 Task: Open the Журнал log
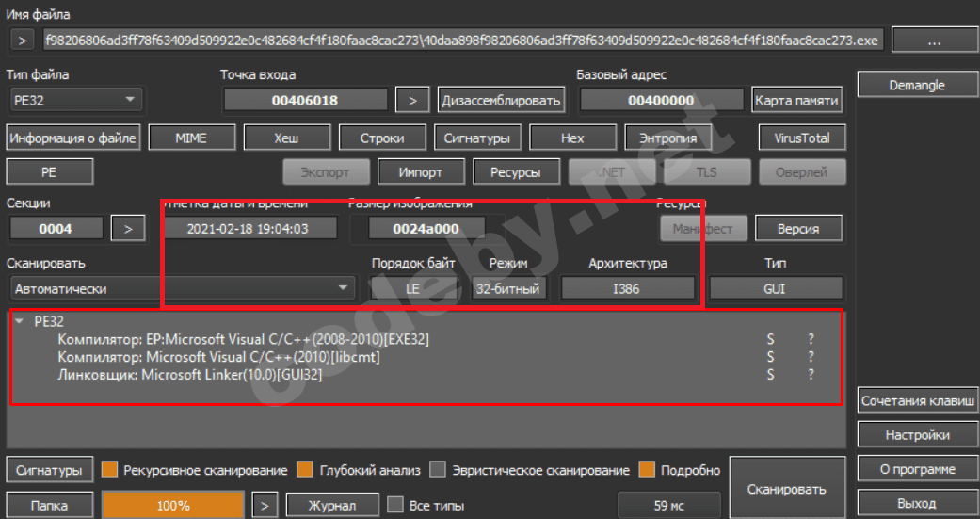click(332, 505)
